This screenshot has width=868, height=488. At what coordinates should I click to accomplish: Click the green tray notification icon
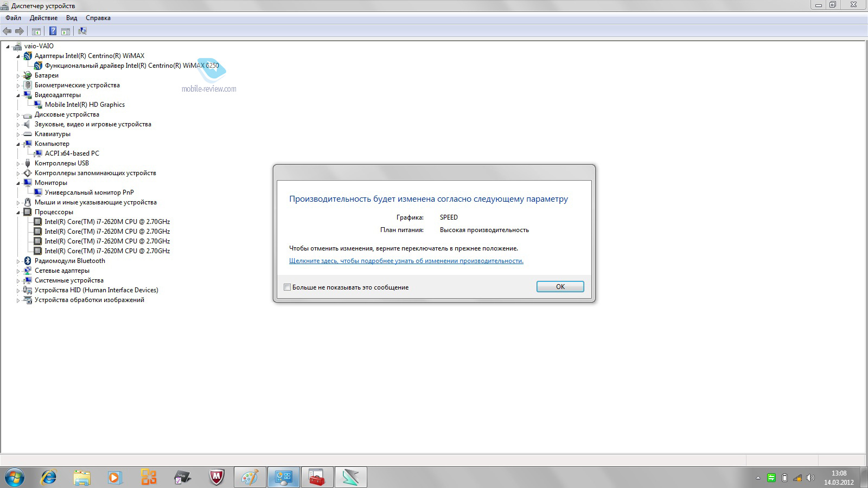tap(771, 478)
